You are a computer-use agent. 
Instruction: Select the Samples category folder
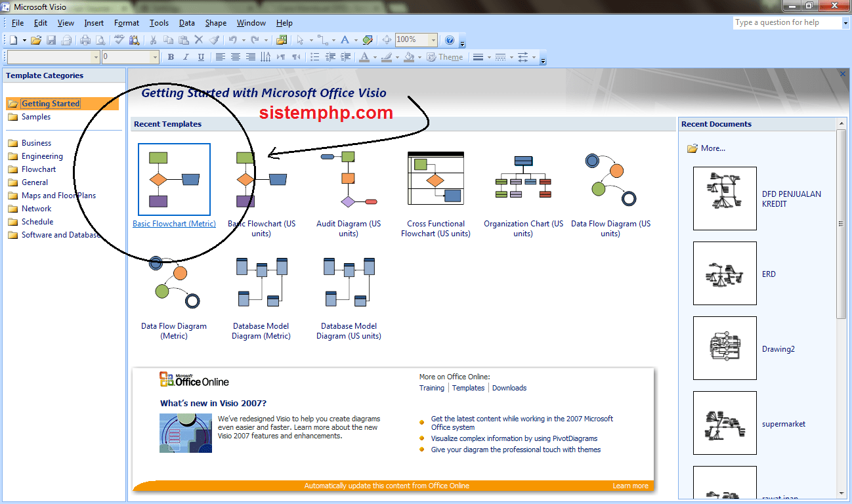coord(30,117)
